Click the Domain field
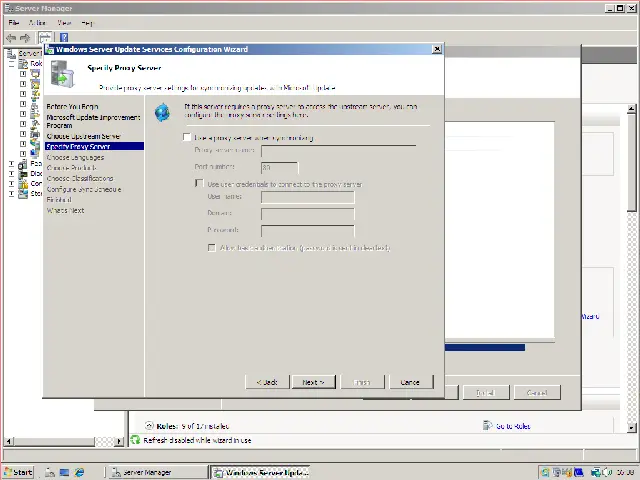 (x=308, y=213)
